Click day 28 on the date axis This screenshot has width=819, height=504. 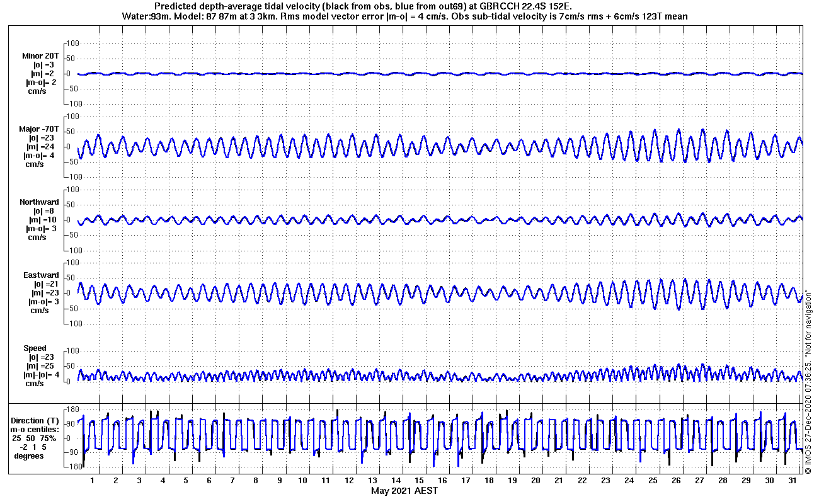(x=722, y=481)
